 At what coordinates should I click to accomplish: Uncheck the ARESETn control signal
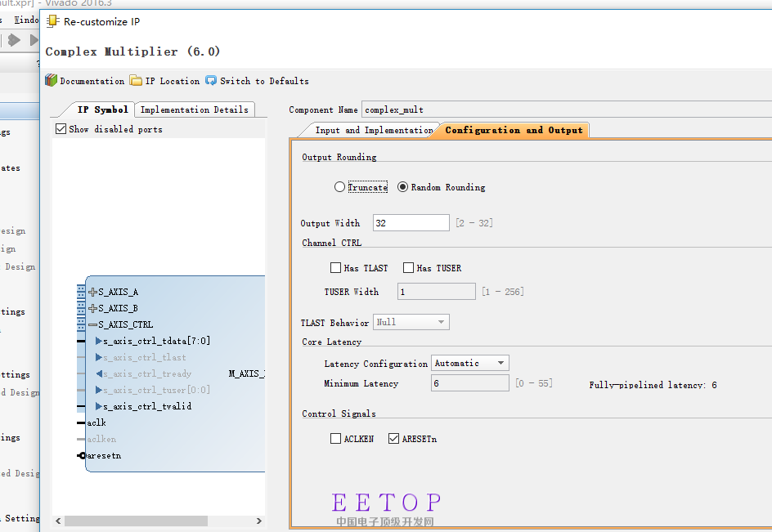point(393,439)
